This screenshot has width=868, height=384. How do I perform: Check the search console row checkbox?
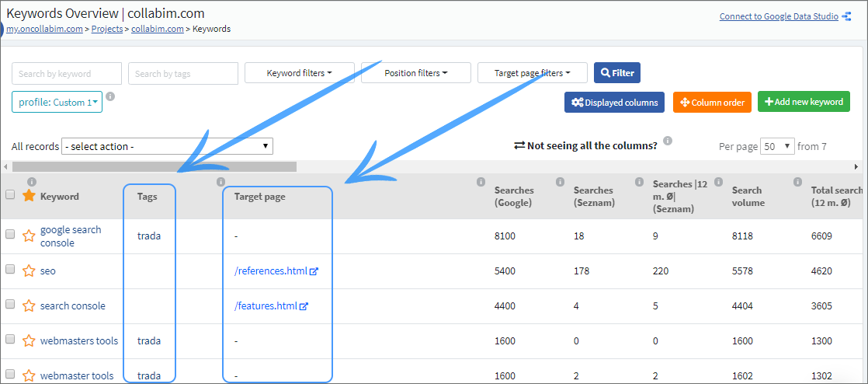10,304
